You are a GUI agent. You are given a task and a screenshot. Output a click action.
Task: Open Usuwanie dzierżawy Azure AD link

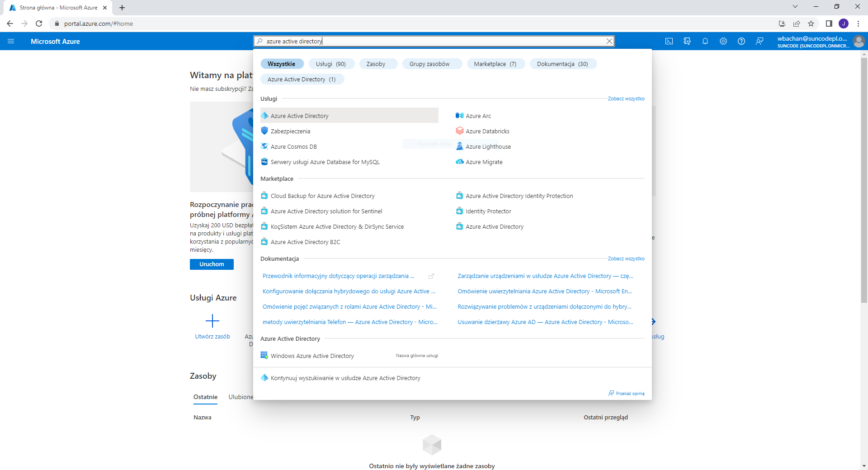[545, 322]
